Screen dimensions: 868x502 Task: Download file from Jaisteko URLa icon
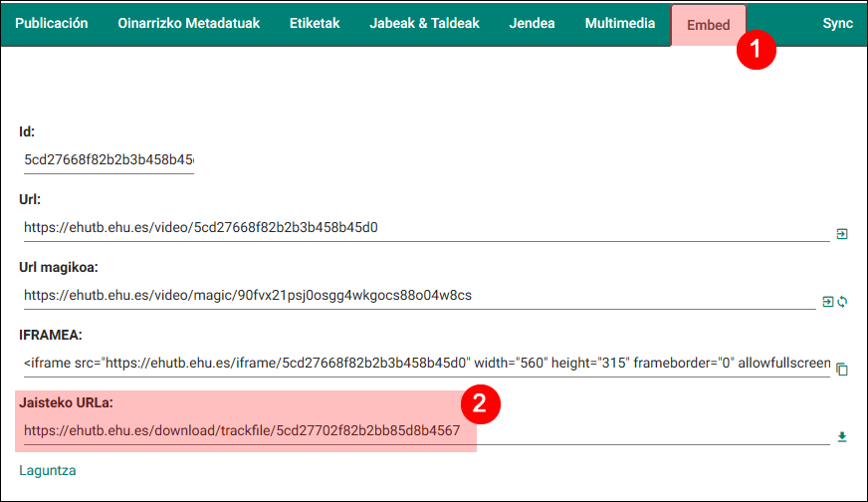842,436
